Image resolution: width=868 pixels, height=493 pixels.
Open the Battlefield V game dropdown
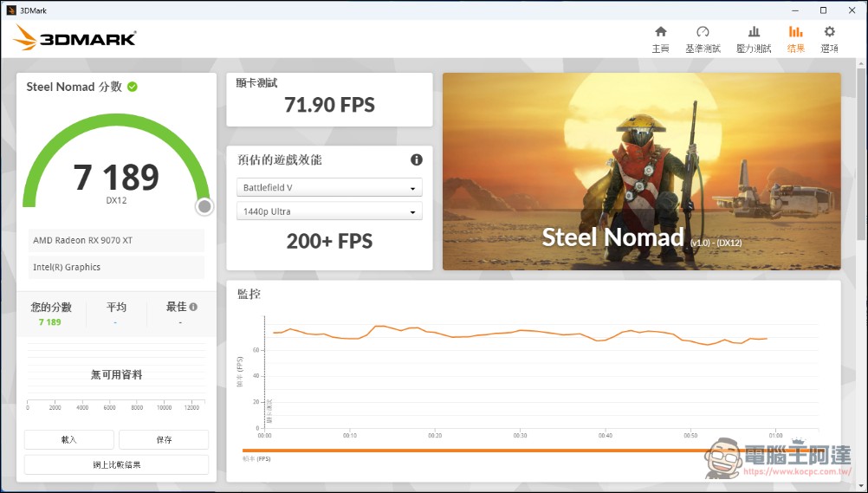pos(329,187)
